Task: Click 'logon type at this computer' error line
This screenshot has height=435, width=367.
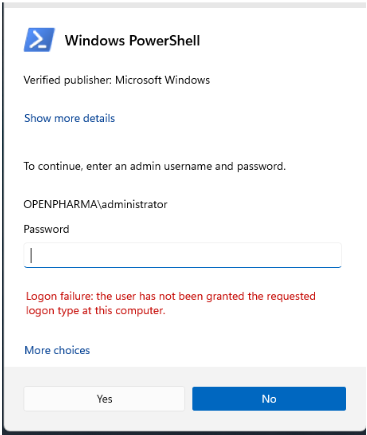Action: pos(96,311)
